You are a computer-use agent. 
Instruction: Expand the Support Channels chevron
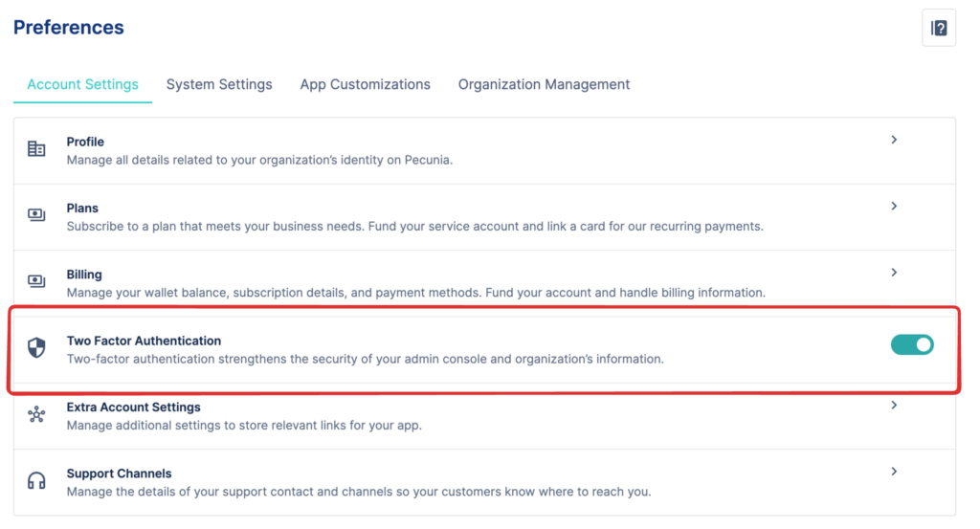point(894,472)
